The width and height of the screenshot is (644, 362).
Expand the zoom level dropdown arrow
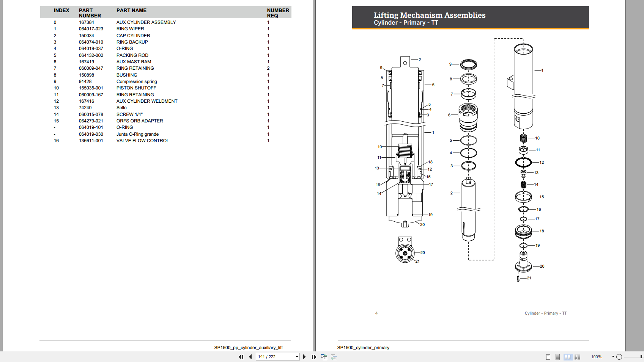pos(613,357)
